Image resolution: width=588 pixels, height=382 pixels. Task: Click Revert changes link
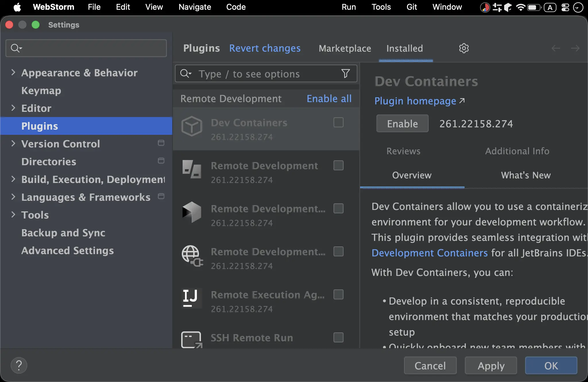tap(265, 48)
